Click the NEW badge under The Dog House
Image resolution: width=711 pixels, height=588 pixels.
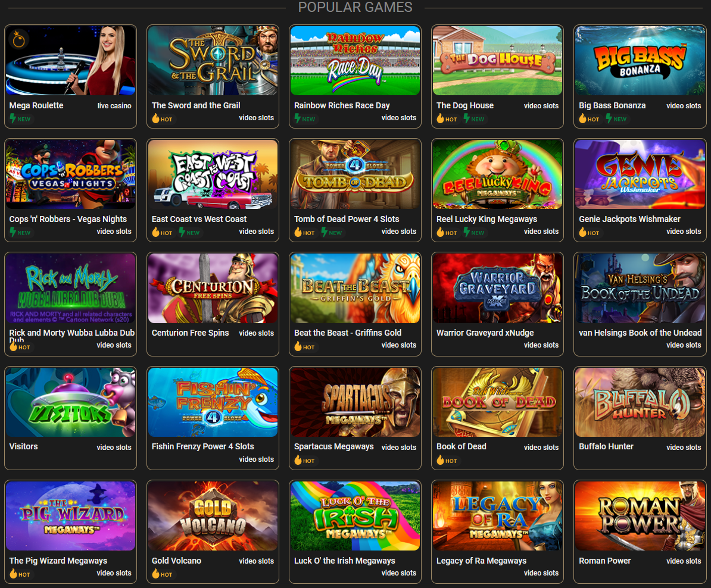[x=474, y=119]
